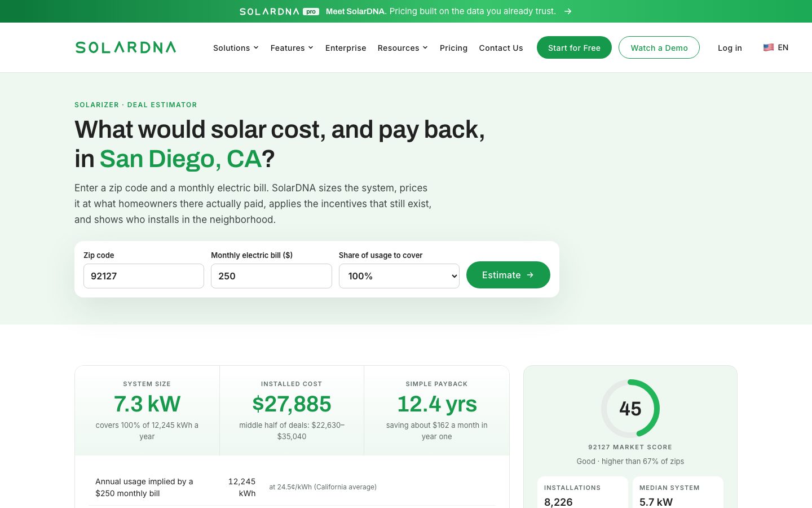The image size is (812, 508).
Task: Open the Solutions dropdown menu
Action: click(x=236, y=48)
